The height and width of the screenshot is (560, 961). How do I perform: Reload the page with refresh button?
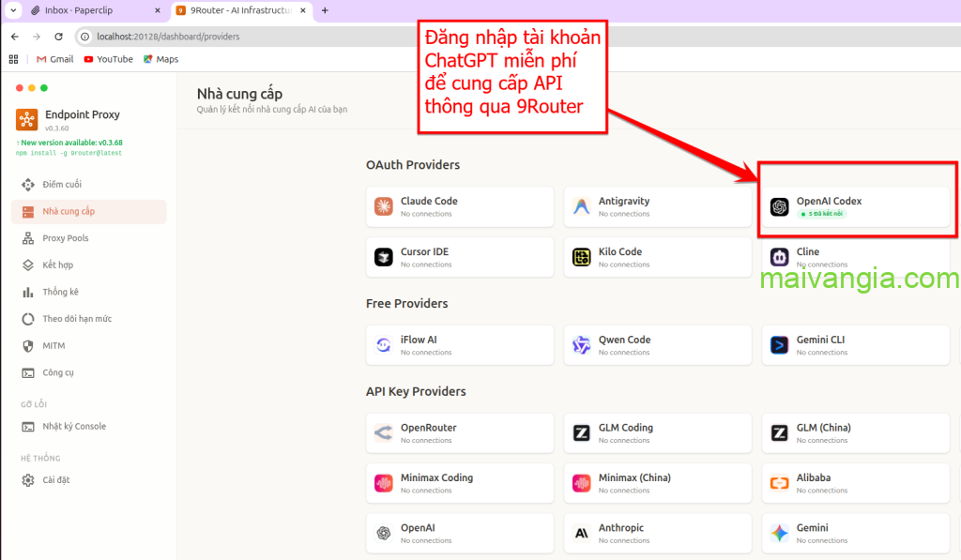tap(59, 37)
